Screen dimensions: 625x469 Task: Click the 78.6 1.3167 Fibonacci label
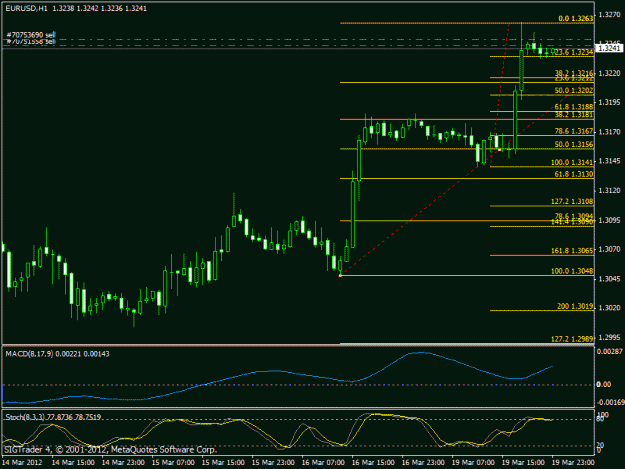click(574, 131)
